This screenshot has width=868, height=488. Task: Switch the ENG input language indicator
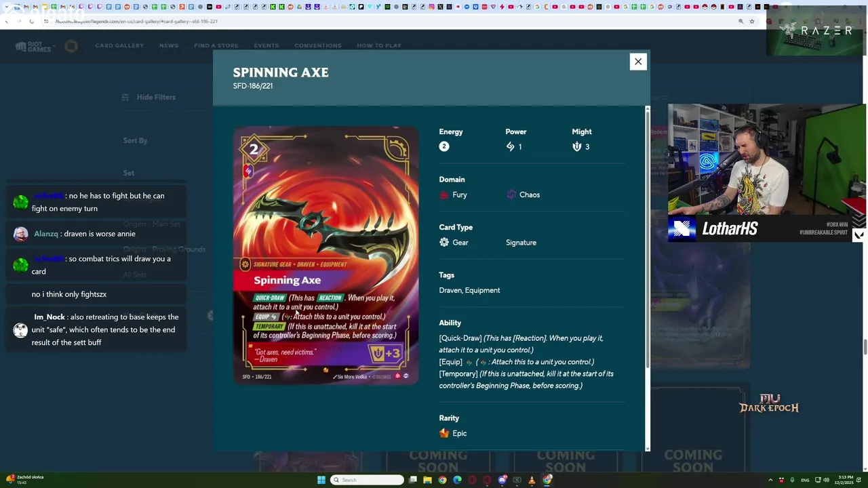point(805,480)
